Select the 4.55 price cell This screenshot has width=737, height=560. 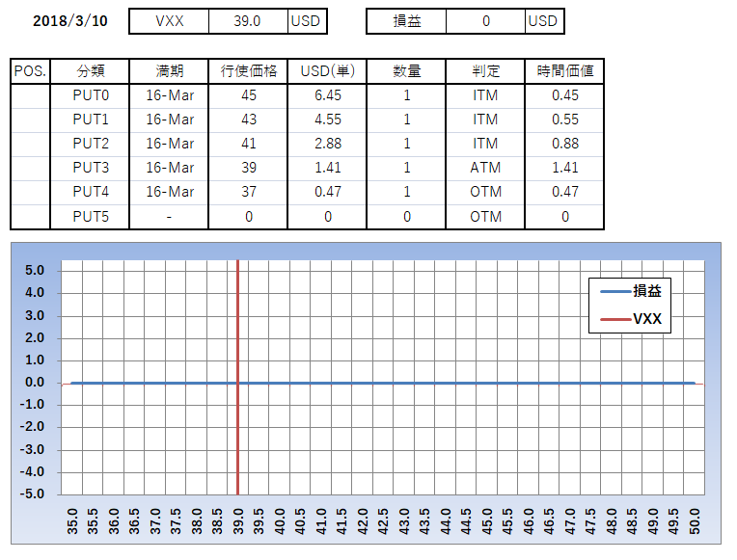(x=327, y=120)
